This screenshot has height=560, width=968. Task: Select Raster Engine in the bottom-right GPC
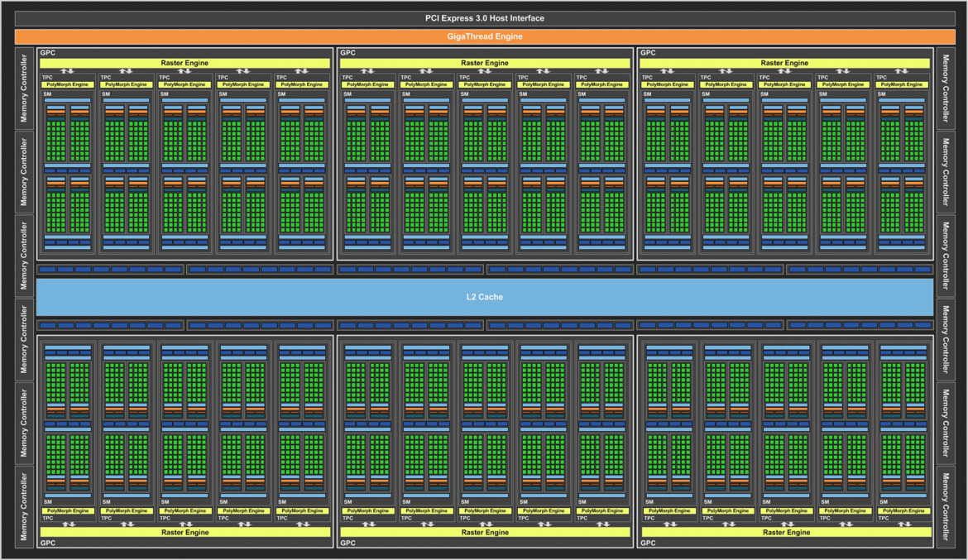[x=786, y=532]
